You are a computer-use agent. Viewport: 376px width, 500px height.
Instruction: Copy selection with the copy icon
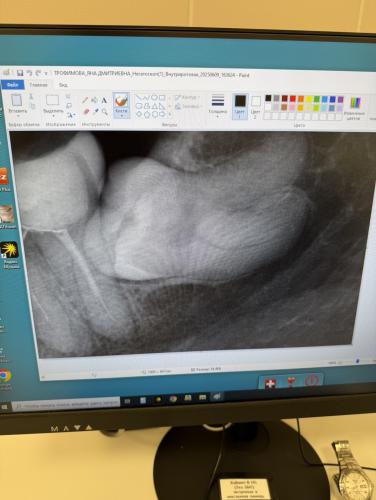point(32,106)
